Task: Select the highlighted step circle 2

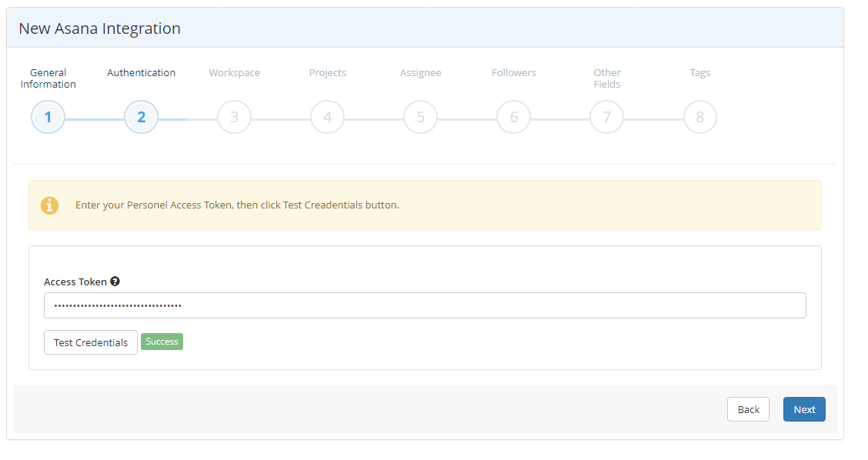Action: (141, 117)
